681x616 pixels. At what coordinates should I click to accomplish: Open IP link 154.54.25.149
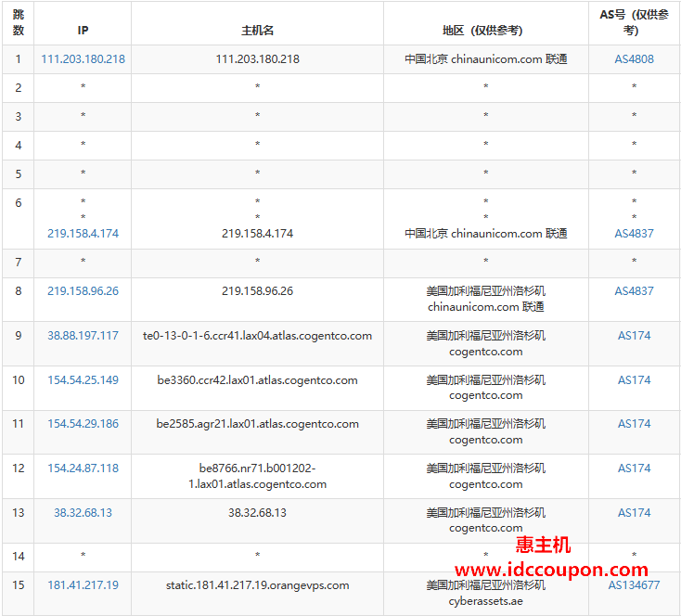[x=83, y=380]
